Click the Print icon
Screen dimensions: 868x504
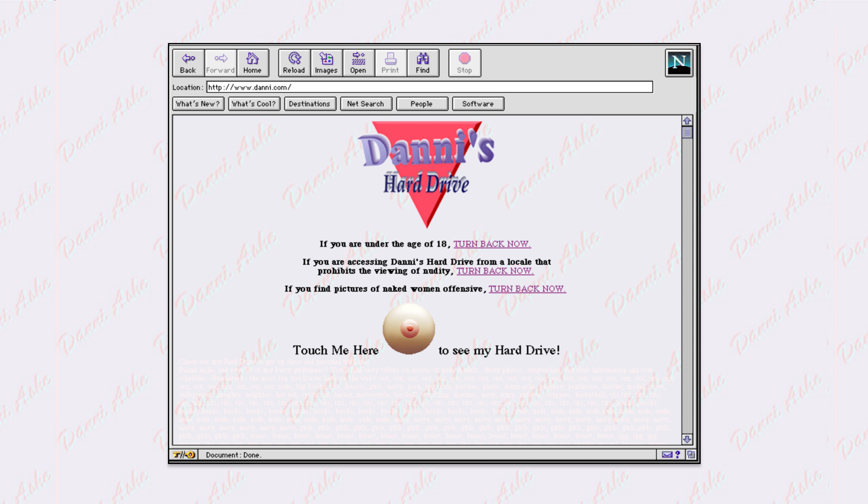tap(390, 62)
